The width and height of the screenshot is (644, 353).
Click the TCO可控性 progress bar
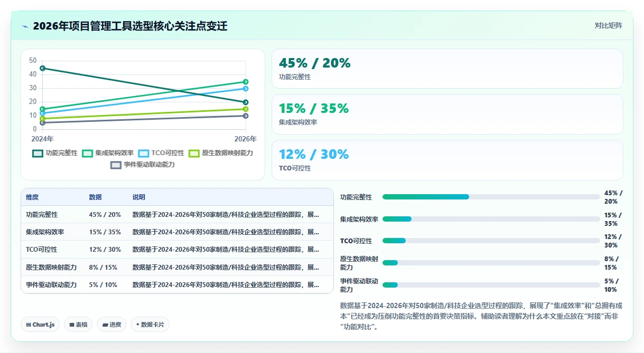coord(491,241)
